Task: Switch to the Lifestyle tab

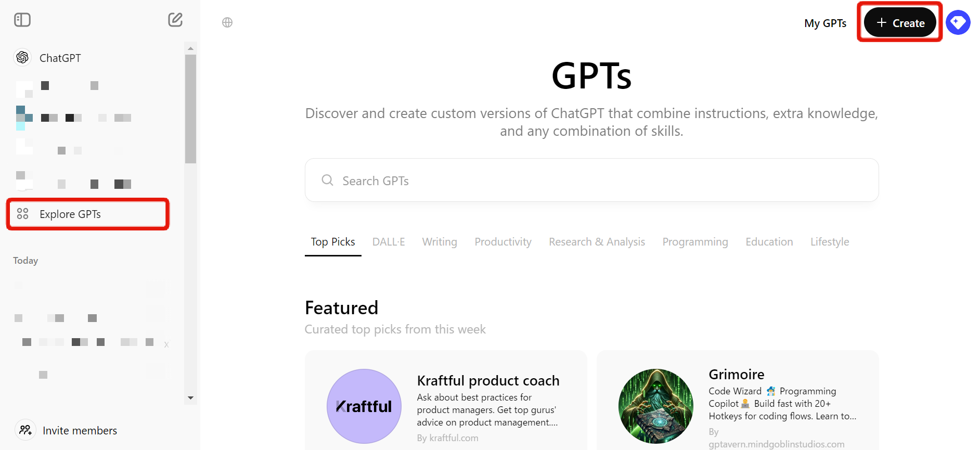Action: click(x=830, y=242)
